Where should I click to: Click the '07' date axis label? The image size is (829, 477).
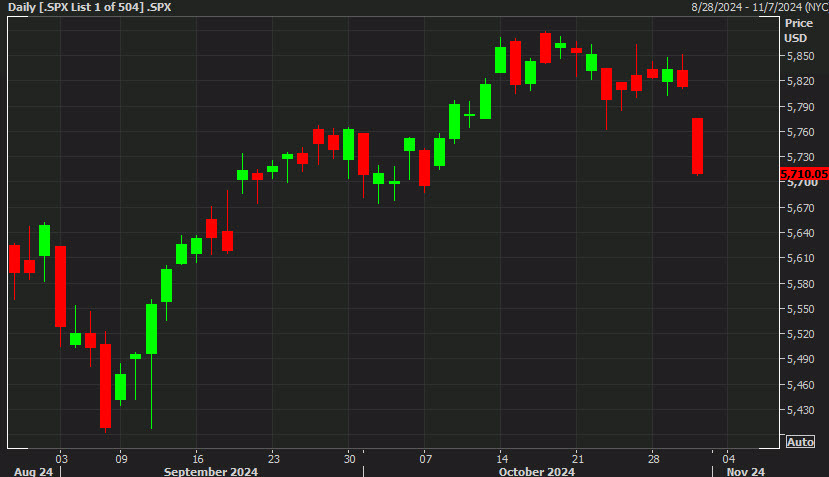[x=426, y=459]
